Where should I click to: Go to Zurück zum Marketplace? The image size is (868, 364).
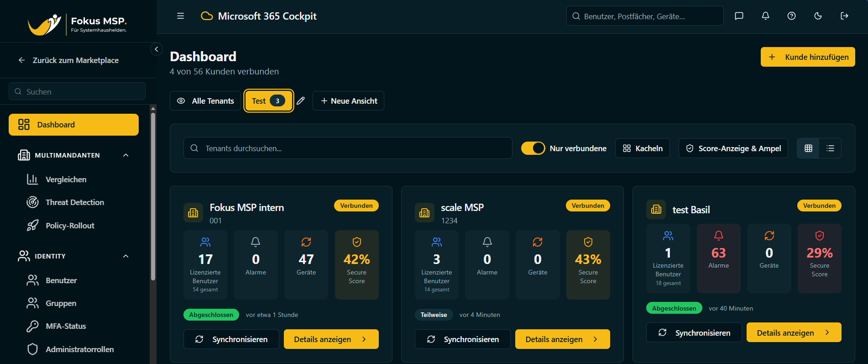click(69, 60)
